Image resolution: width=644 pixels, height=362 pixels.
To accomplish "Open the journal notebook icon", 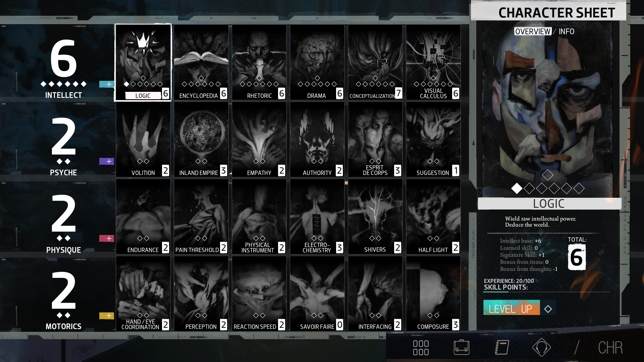I will tap(502, 347).
